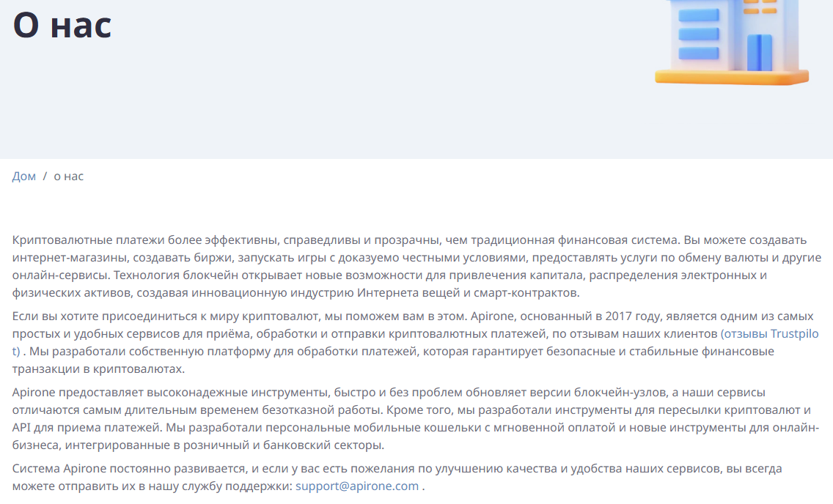833x504 pixels.
Task: Click the 'О нас' page heading
Action: 62,25
